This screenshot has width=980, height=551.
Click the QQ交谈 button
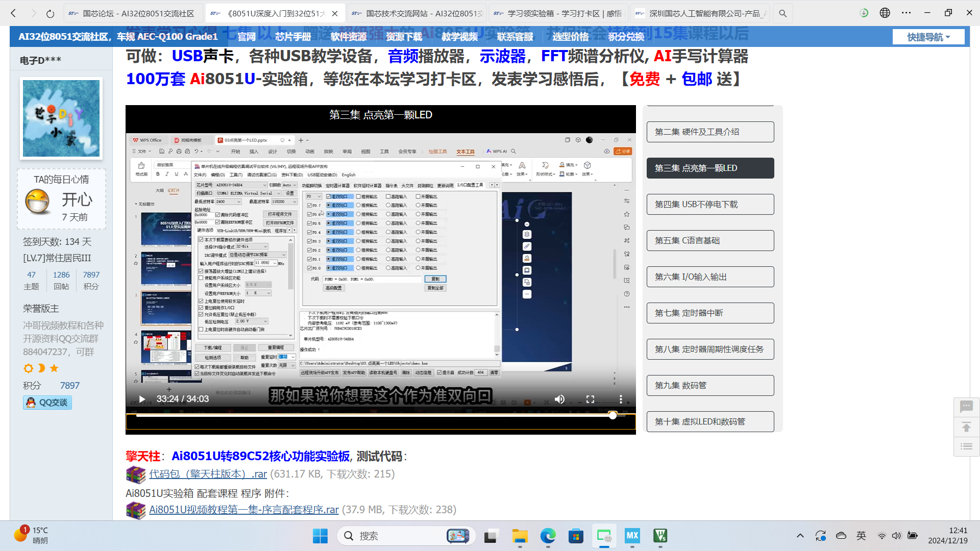(47, 403)
